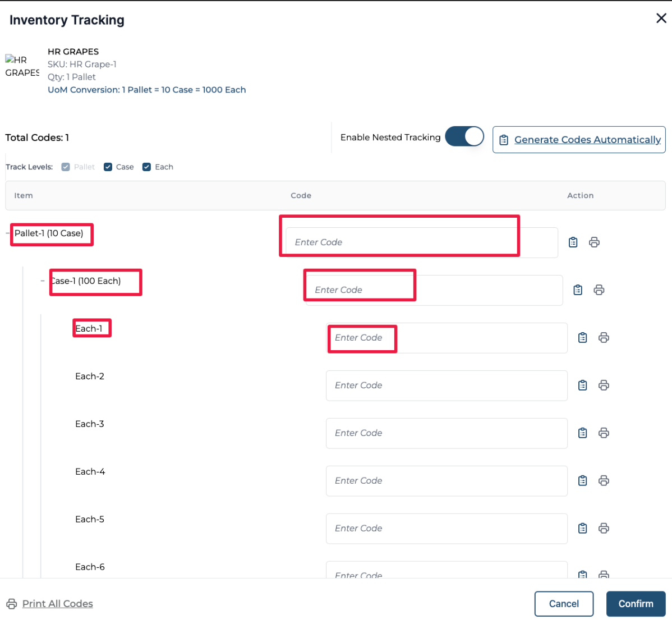Collapse the Pallet-1 tree row
The width and height of the screenshot is (672, 624).
[x=8, y=233]
